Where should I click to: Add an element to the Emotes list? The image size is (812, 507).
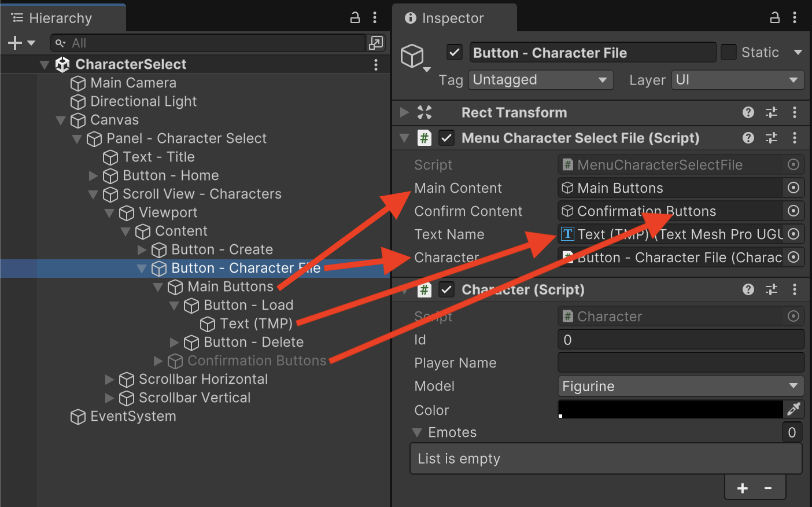click(x=743, y=488)
